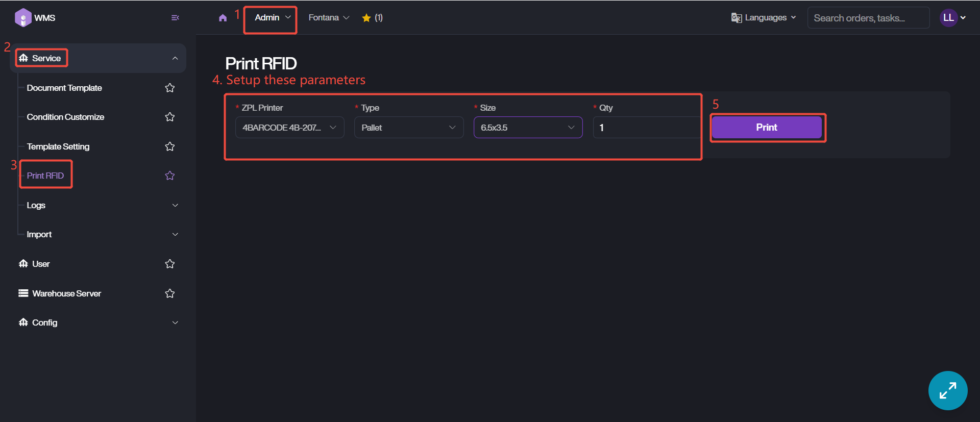Viewport: 980px width, 422px height.
Task: Expand the Size dropdown showing 6.5x3.5
Action: [528, 128]
